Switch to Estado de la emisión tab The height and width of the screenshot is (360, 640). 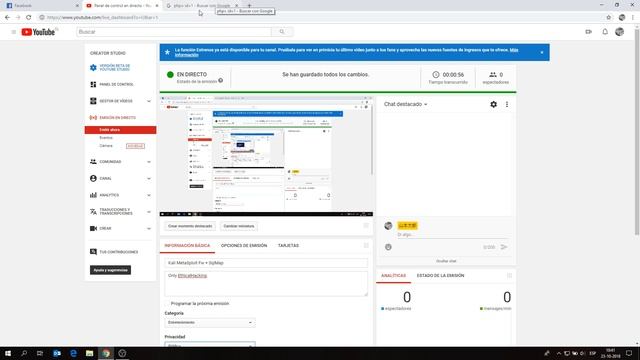coord(440,276)
